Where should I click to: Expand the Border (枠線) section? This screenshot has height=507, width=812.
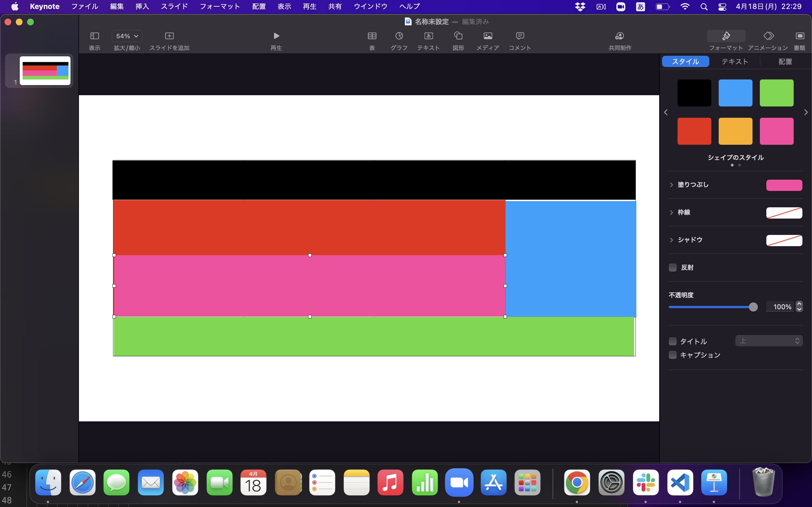pos(671,213)
